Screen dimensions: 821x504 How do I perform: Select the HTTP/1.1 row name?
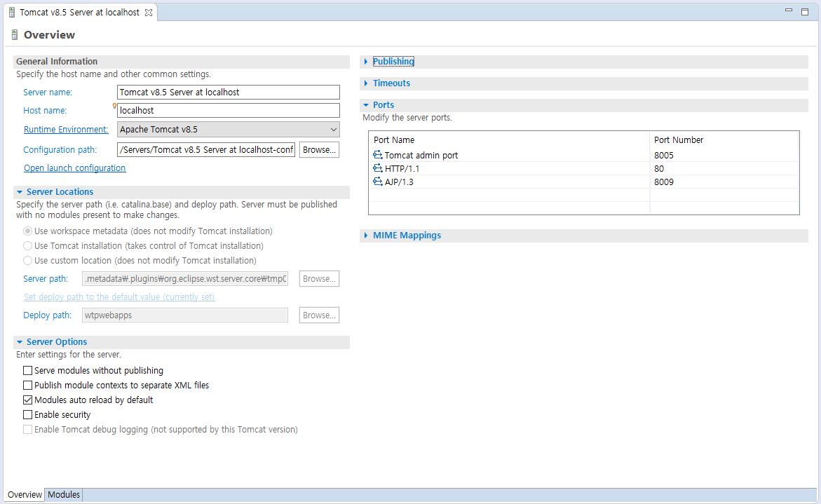click(402, 168)
